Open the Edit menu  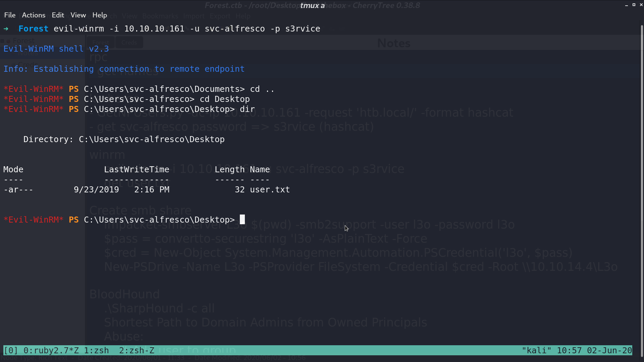[x=58, y=15]
